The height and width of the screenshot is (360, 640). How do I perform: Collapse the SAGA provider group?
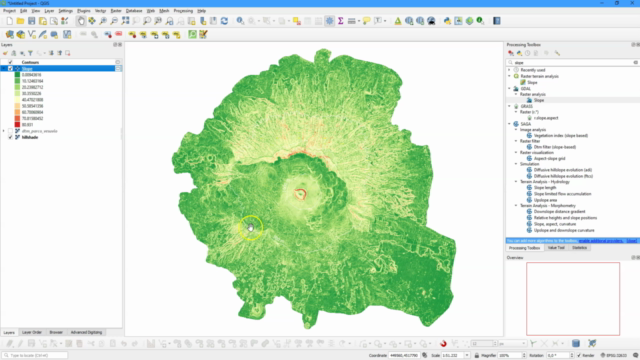509,124
